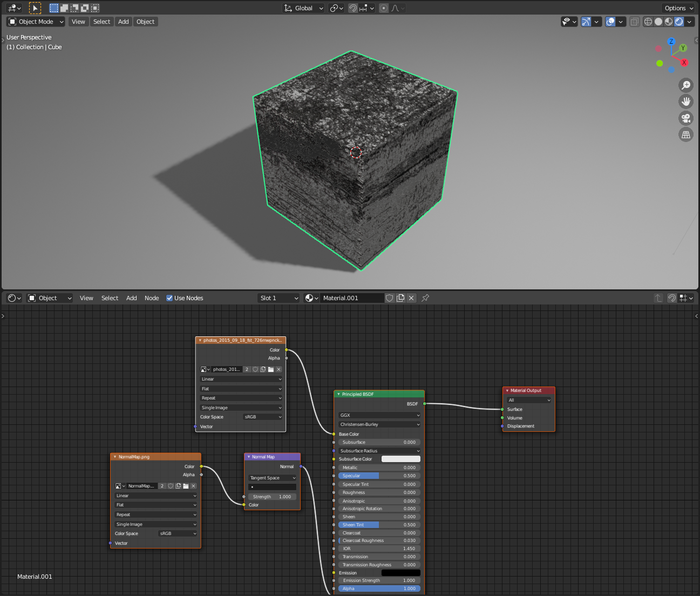Enable Solid viewport shading mode
Screen dimensions: 700x596
[658, 22]
